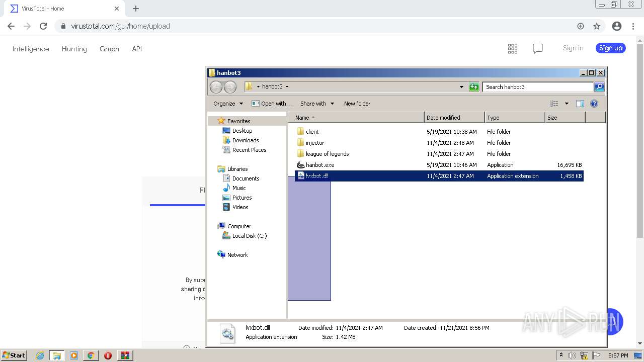Image resolution: width=644 pixels, height=362 pixels.
Task: Sort by the Name column header
Action: [356, 118]
